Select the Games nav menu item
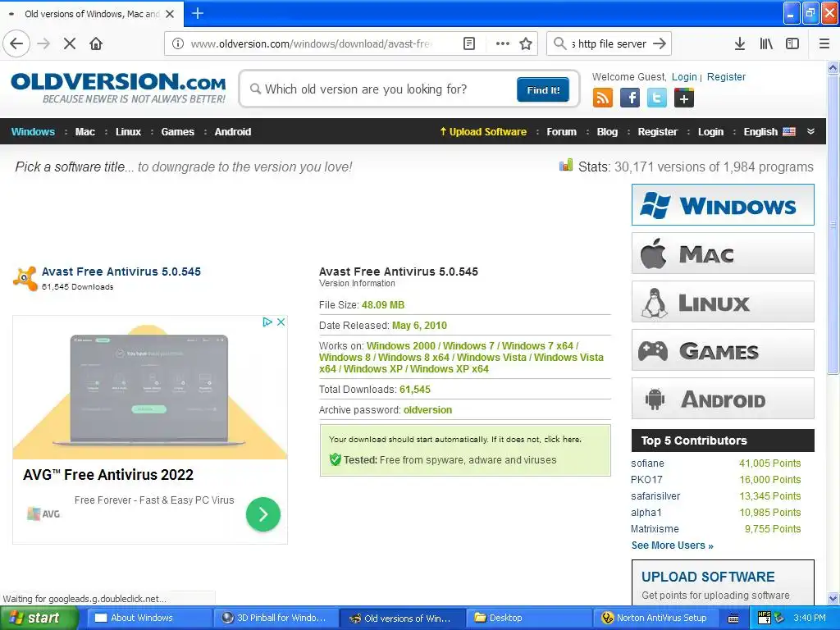 click(x=177, y=132)
